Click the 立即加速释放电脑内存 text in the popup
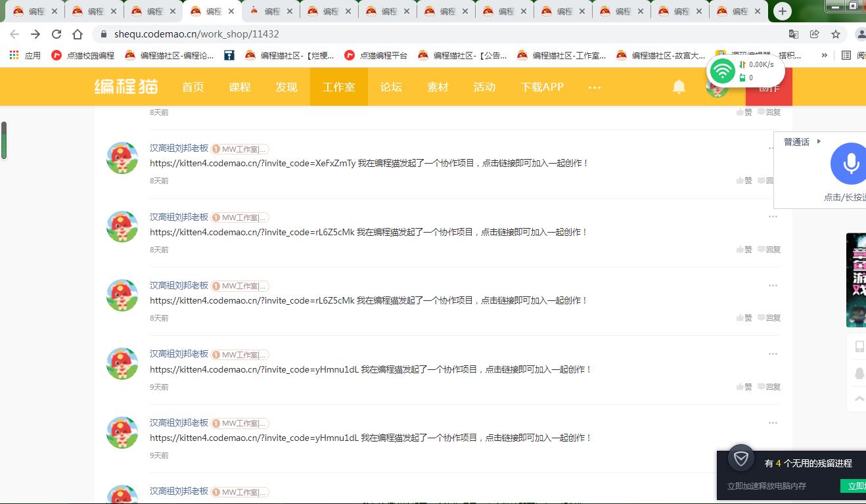This screenshot has width=866, height=504. click(767, 486)
